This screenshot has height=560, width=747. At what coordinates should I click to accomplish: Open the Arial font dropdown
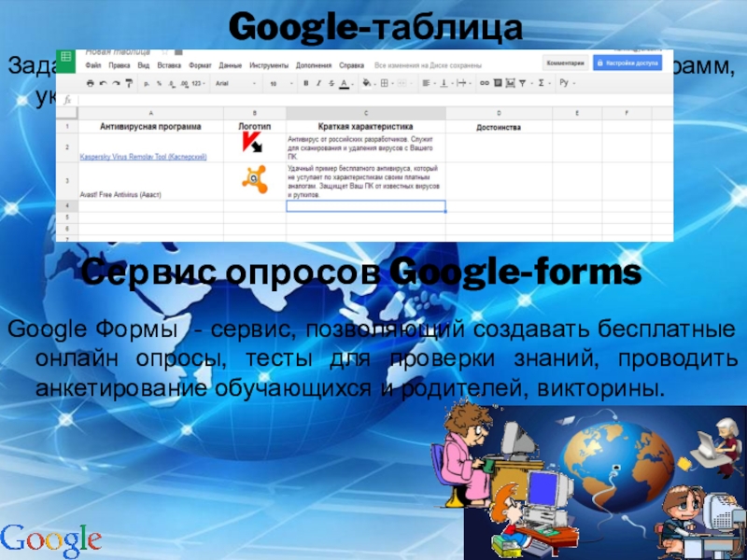(236, 83)
